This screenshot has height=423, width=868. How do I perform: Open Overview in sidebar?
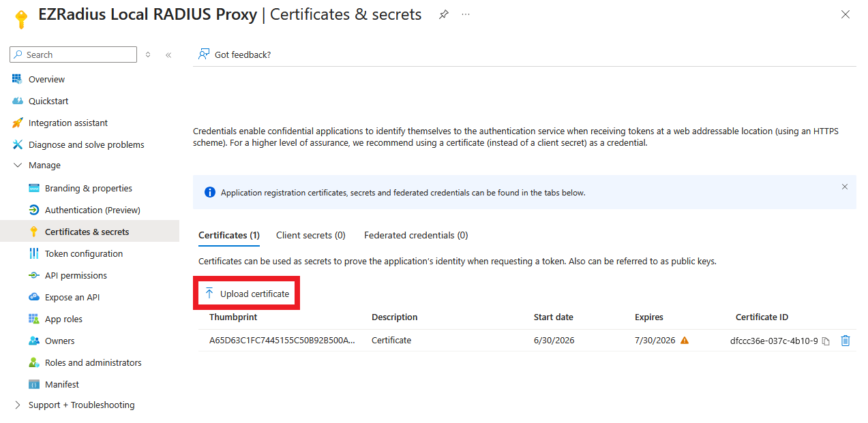click(46, 79)
